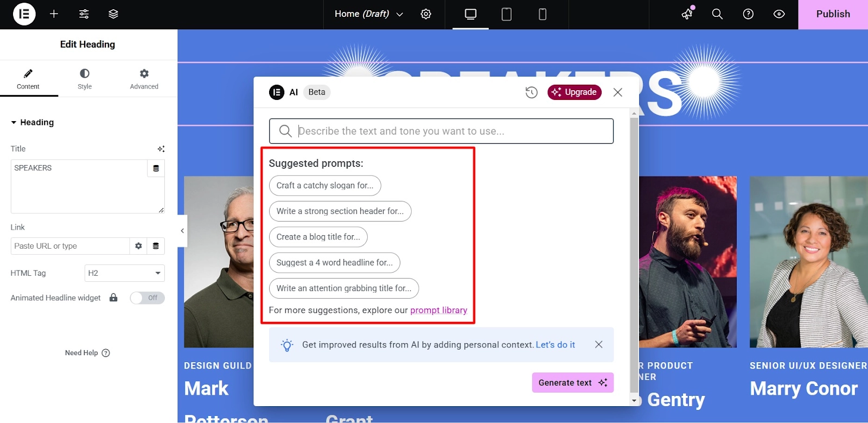868x423 pixels.
Task: Click the 'Mark' name heading on canvas
Action: pos(206,389)
